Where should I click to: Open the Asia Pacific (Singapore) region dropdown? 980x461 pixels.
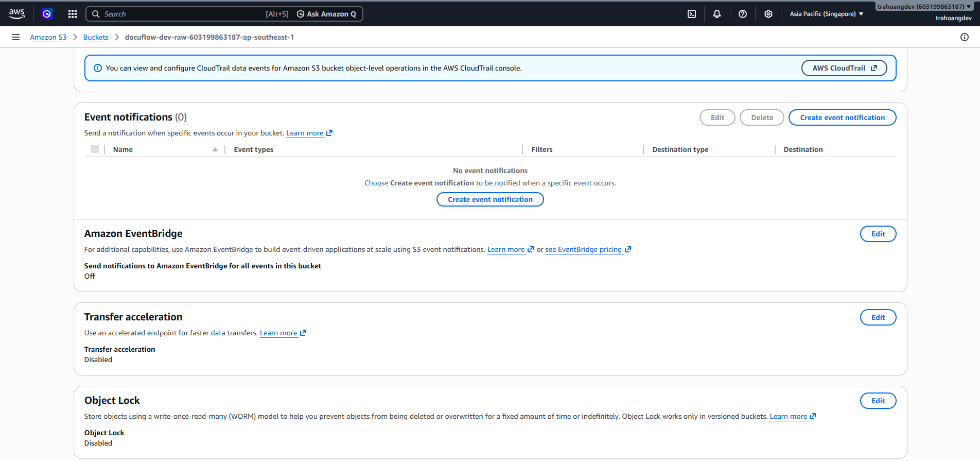point(827,14)
